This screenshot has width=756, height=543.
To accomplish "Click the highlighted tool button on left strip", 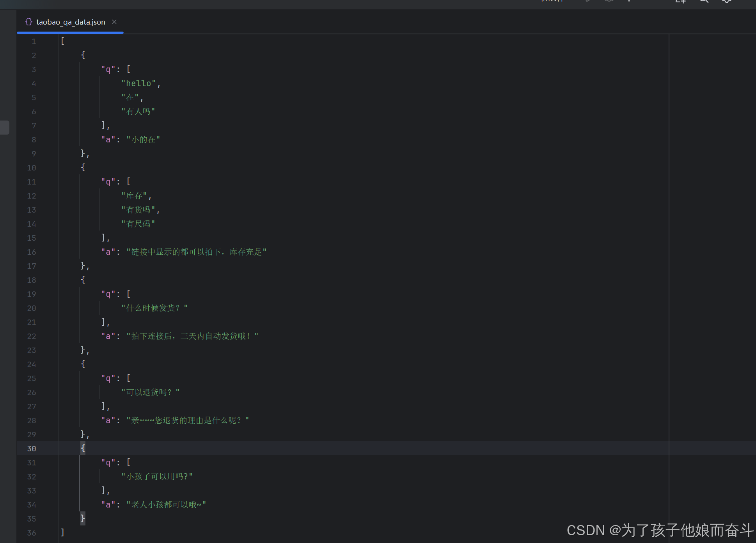I will [5, 128].
